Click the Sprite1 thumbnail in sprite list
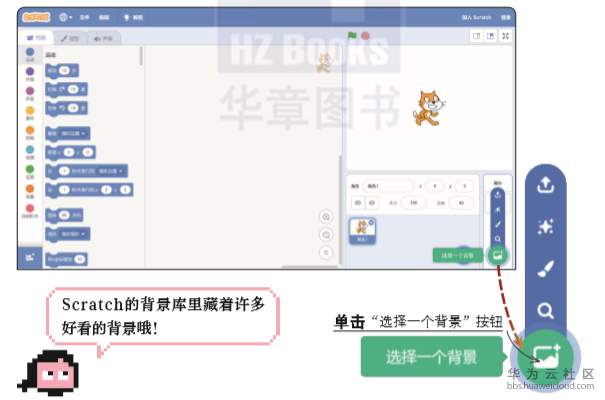Viewport: 605px width, 400px height. pyautogui.click(x=362, y=231)
